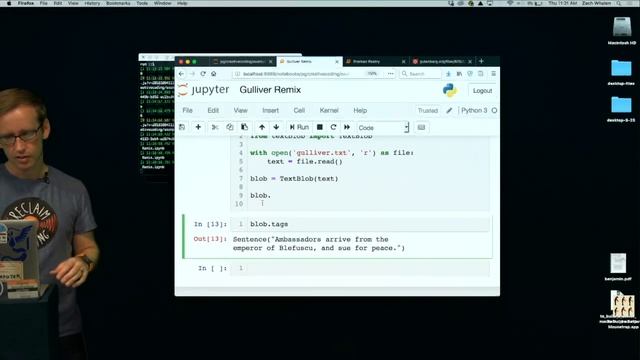Click the line 'blob = TextBlob(text)'
Screen dimensions: 640x360
click(294, 179)
